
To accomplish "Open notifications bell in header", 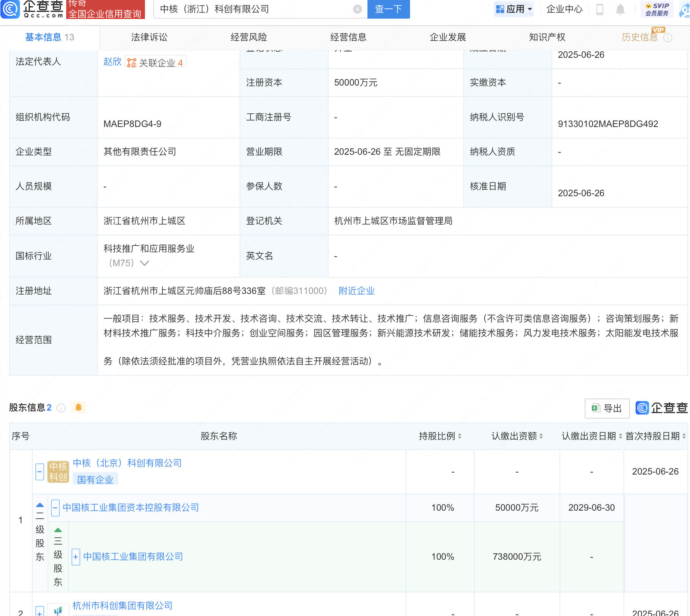I will (x=620, y=9).
